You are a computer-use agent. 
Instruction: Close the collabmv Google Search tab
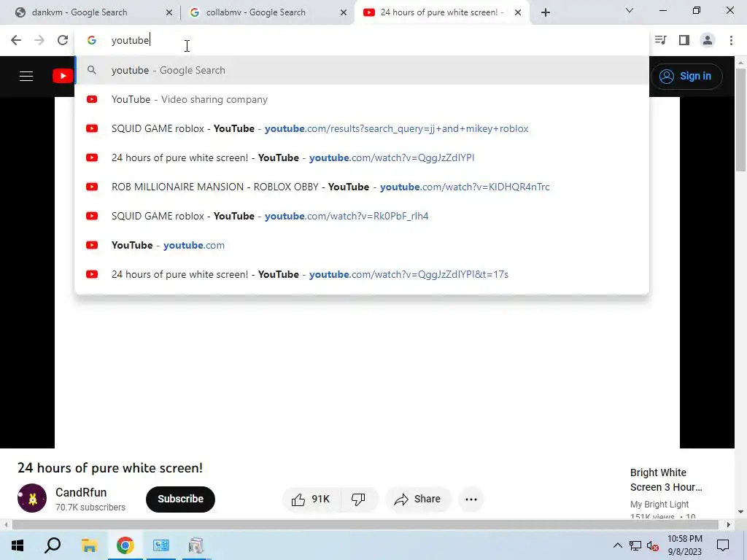[x=344, y=13]
